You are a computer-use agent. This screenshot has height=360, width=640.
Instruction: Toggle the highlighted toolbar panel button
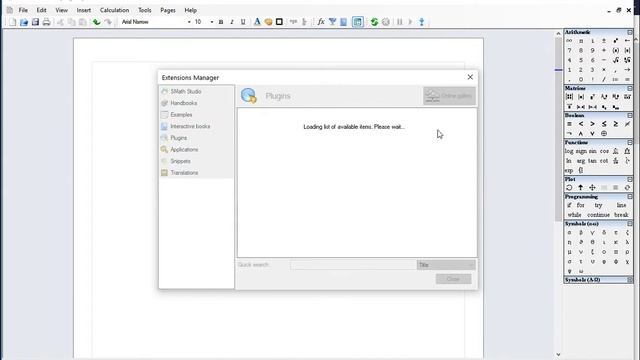tap(358, 22)
